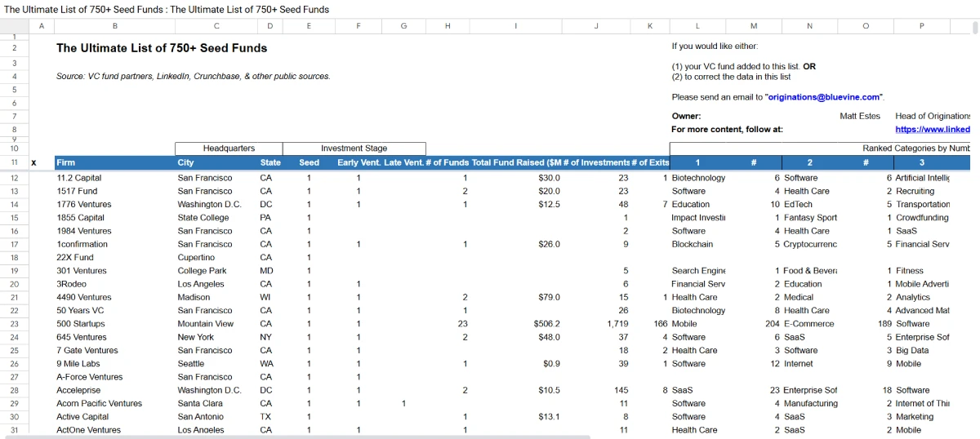Click the State column header cell
Image resolution: width=980 pixels, height=439 pixels.
point(270,162)
